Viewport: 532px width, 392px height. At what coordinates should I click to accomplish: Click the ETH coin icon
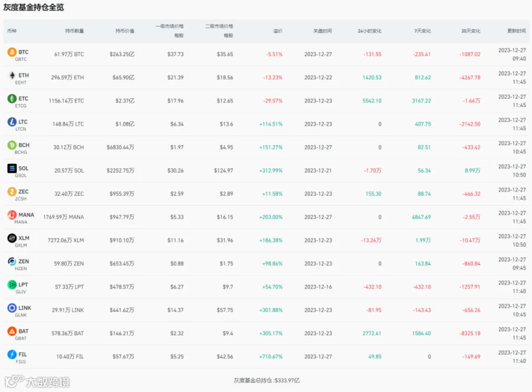pyautogui.click(x=11, y=76)
